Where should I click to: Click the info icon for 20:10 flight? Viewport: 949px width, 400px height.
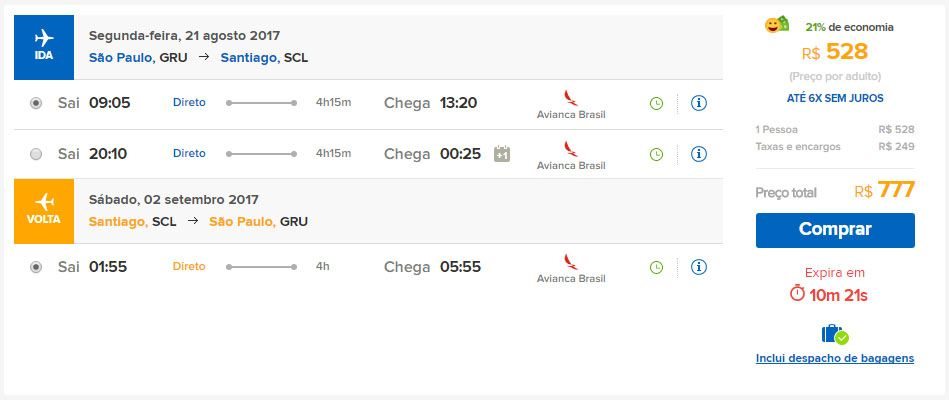[x=699, y=154]
